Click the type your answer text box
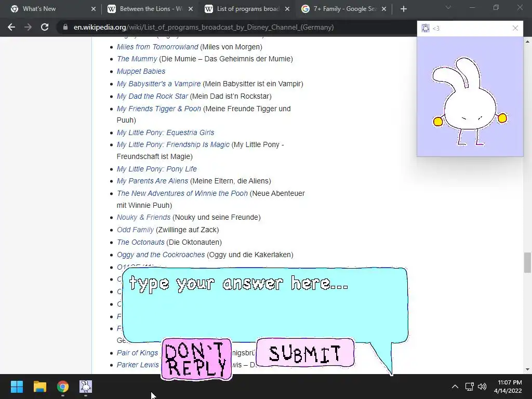 click(x=264, y=304)
